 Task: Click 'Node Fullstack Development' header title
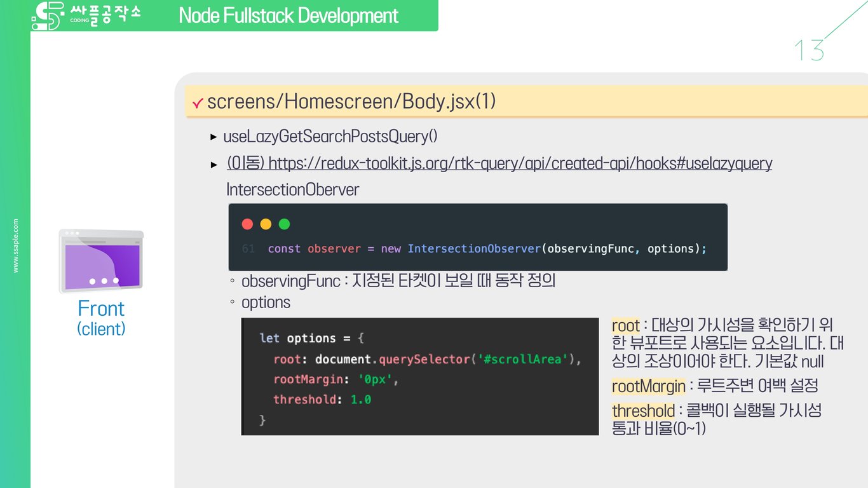point(288,15)
